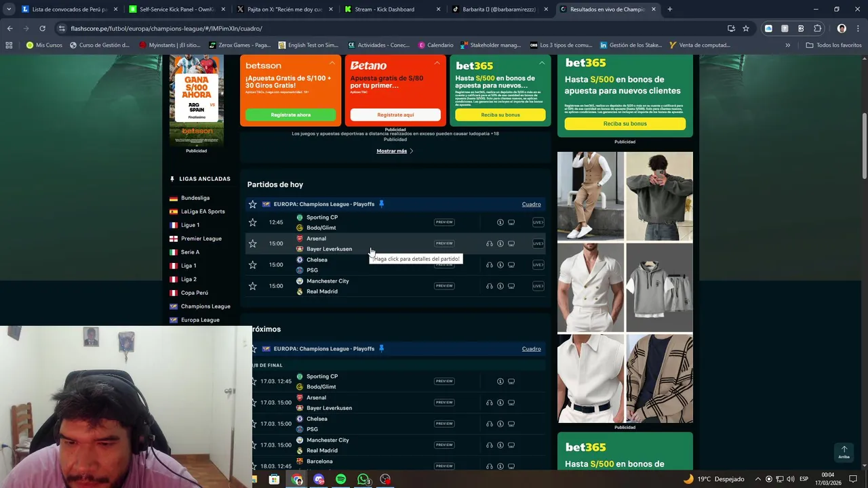Click TV icon in upcoming 17.03. 12:45 Sporting CP row
This screenshot has height=488, width=868.
(x=511, y=381)
